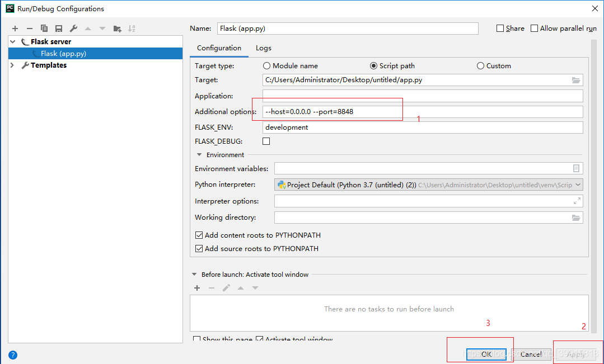Move configuration up in the list
This screenshot has height=364, width=604.
(88, 29)
